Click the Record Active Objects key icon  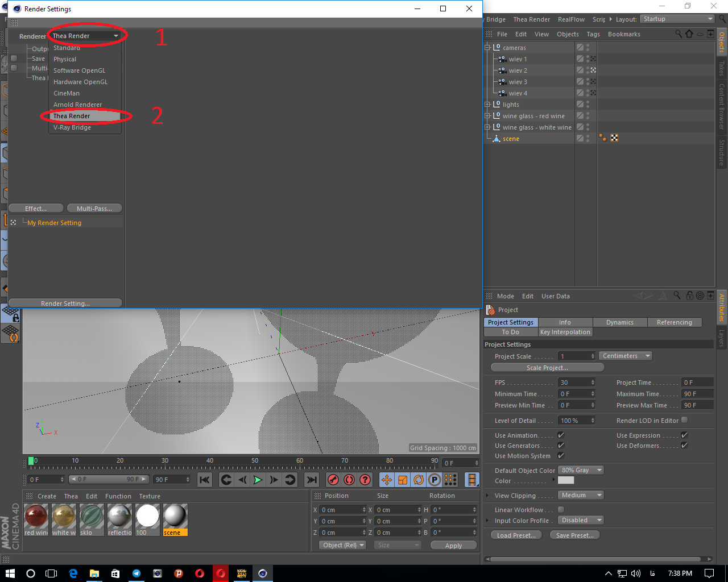(333, 480)
